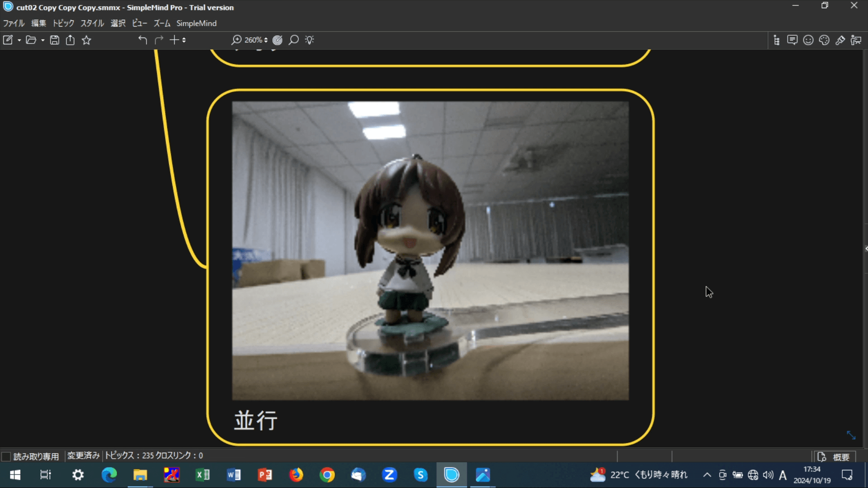This screenshot has width=868, height=488.
Task: Open the 260% zoom level dropdown
Action: click(256, 40)
